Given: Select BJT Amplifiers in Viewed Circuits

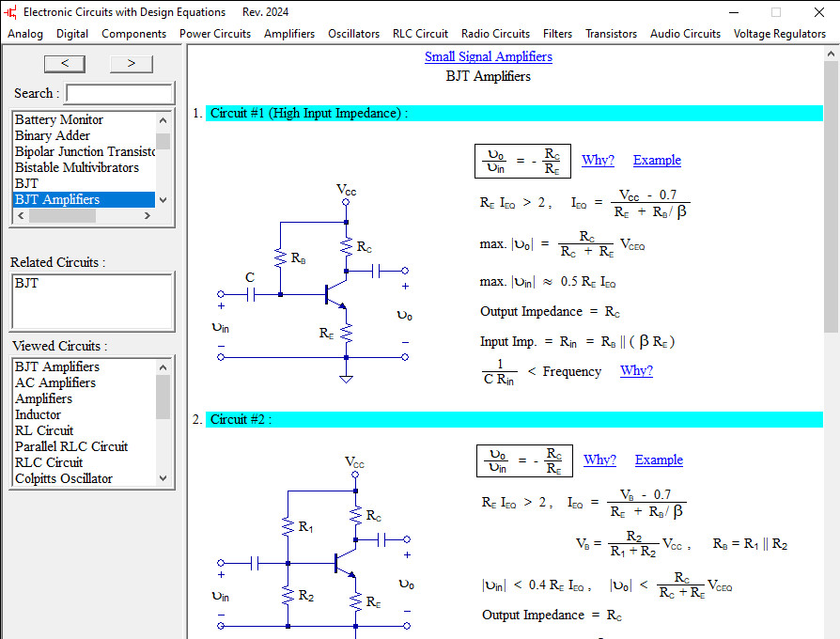Looking at the screenshot, I should pyautogui.click(x=85, y=366).
